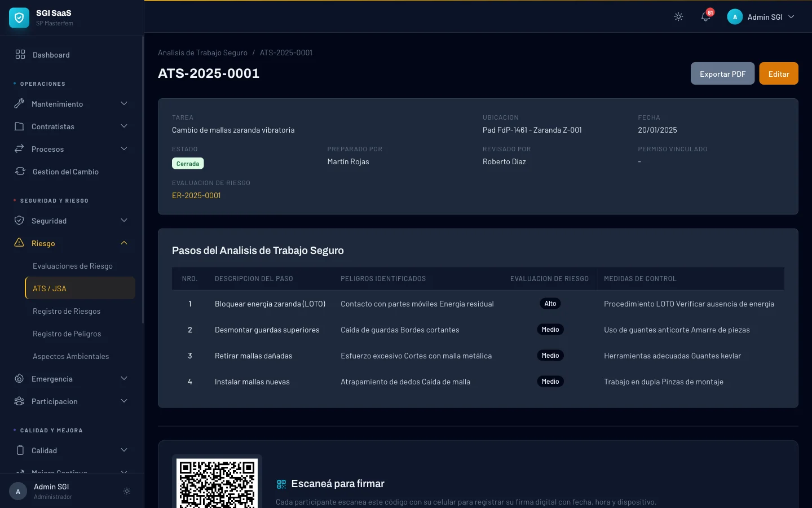Select the Contratistas folder icon

tap(19, 126)
